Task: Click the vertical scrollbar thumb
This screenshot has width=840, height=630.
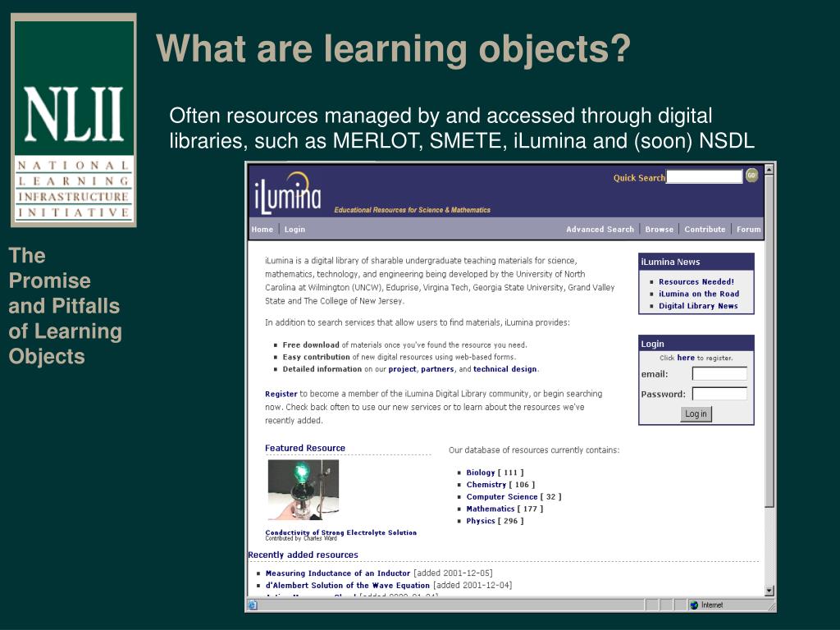Action: 769,340
